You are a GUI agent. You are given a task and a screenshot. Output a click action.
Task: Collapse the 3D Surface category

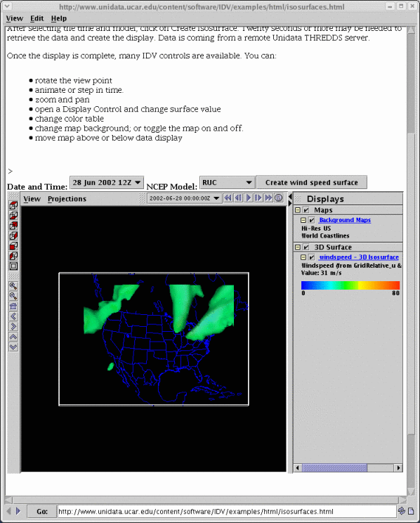[x=298, y=247]
